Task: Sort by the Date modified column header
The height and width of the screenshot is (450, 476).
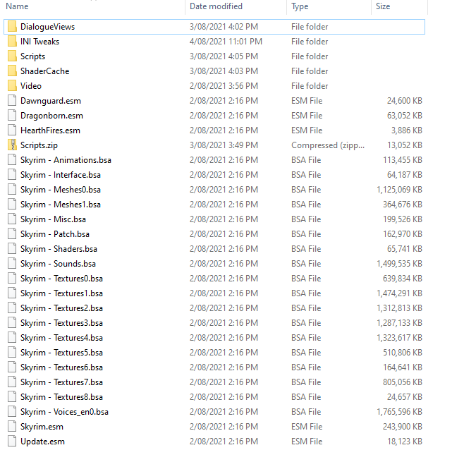Action: (x=216, y=6)
